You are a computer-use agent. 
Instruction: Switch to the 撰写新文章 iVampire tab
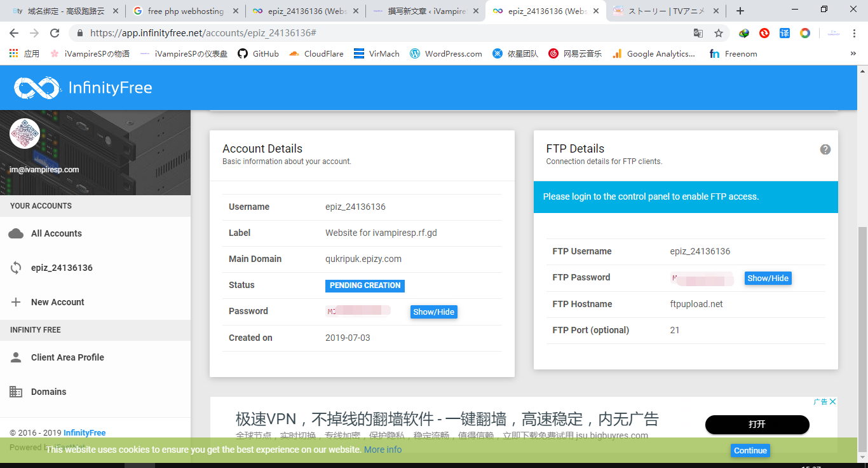[425, 11]
